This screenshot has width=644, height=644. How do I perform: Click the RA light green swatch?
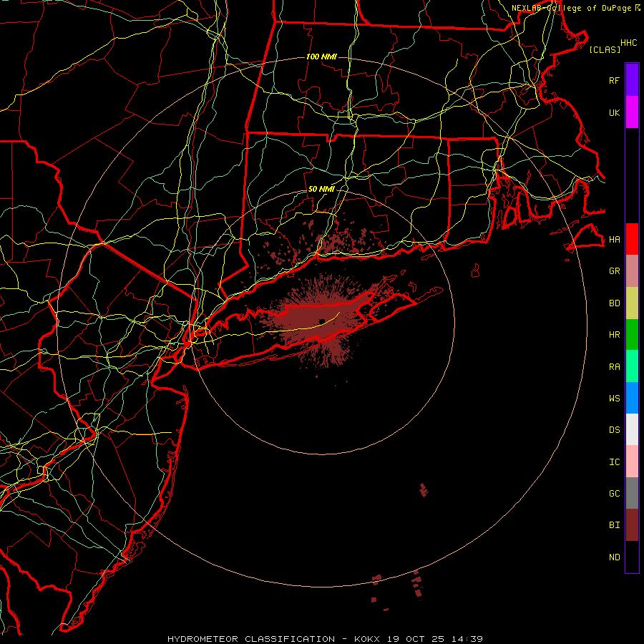point(632,366)
